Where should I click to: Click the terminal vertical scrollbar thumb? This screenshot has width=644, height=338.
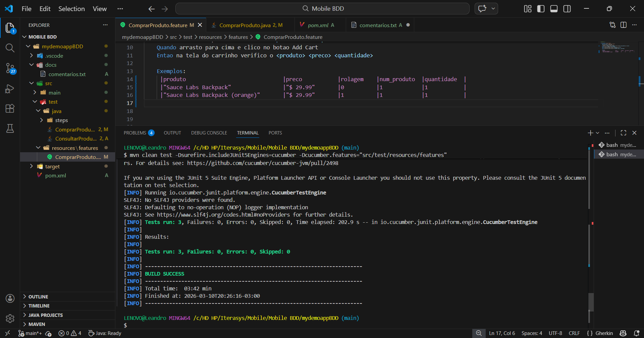click(x=591, y=302)
